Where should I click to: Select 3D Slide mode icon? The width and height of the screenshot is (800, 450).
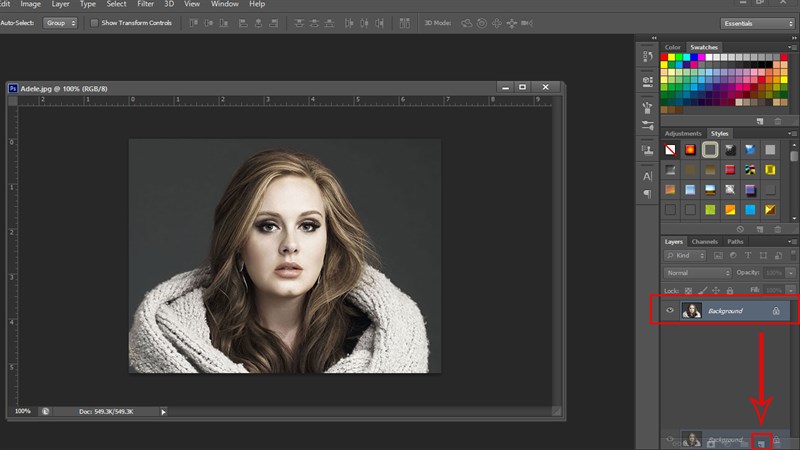point(512,23)
